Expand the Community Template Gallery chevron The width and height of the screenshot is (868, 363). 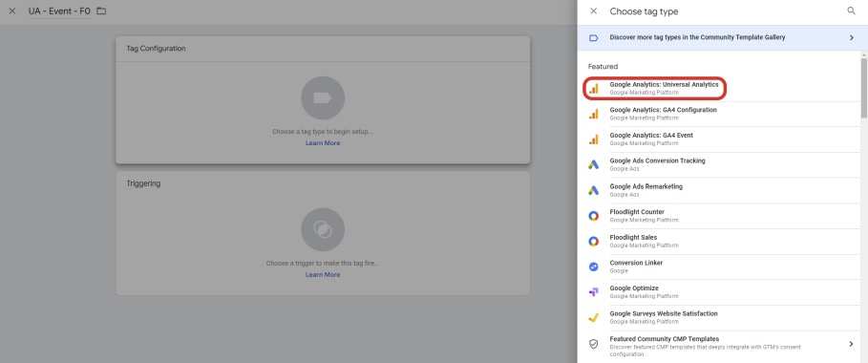(852, 37)
